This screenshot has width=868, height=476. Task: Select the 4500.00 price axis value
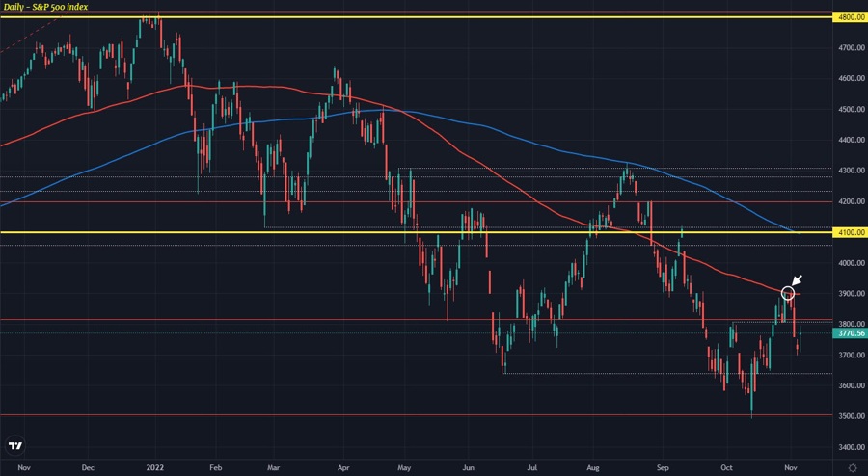852,110
